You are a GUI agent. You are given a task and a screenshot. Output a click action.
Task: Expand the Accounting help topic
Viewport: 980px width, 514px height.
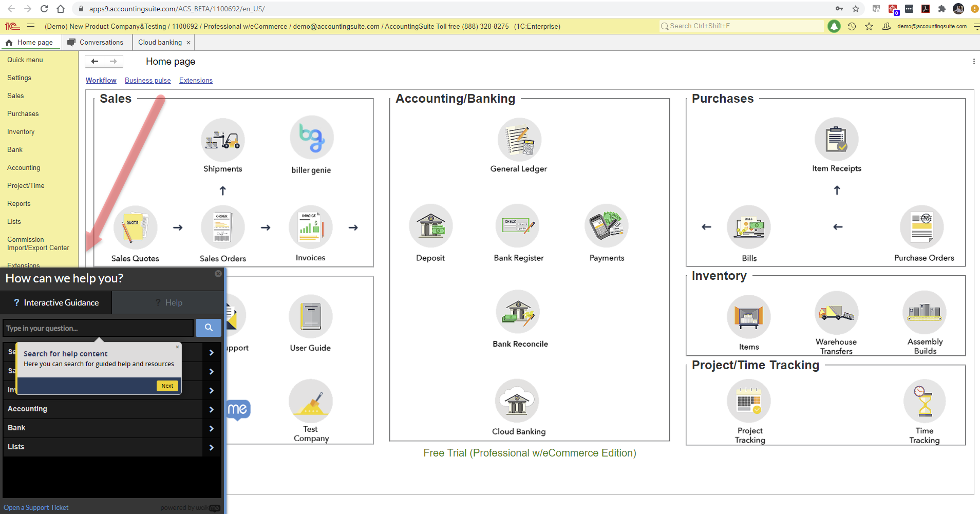tap(112, 409)
